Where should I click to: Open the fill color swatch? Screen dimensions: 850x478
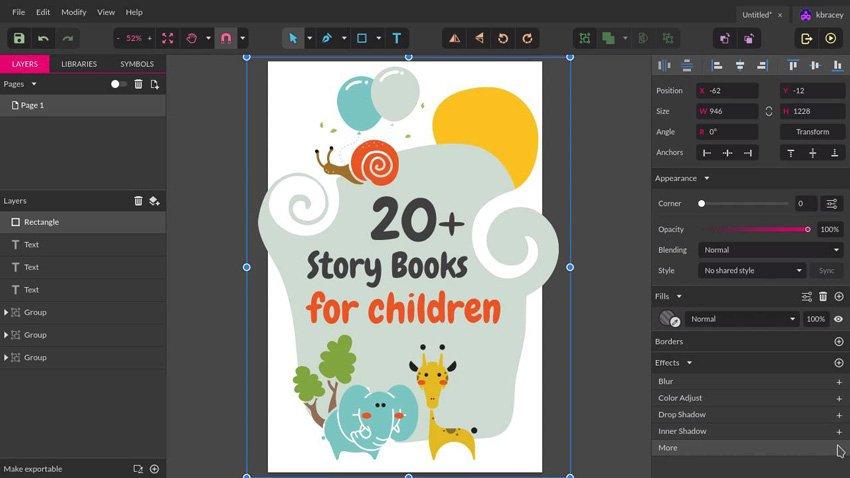(669, 319)
